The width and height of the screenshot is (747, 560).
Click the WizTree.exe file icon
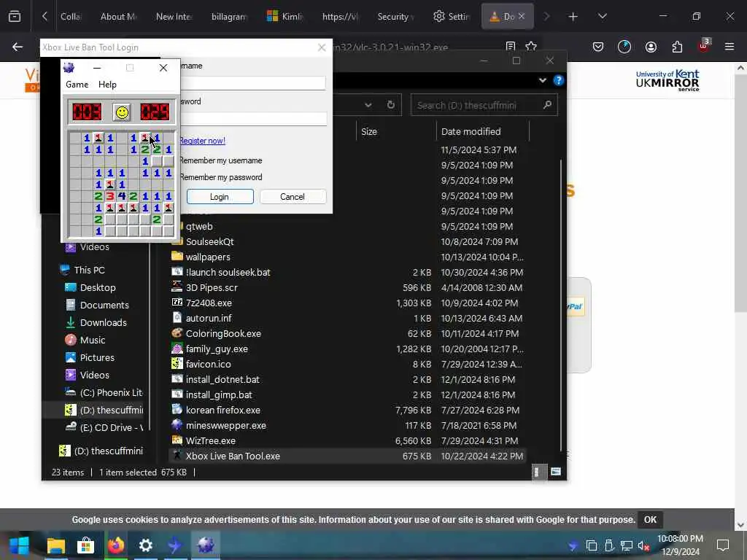177,440
